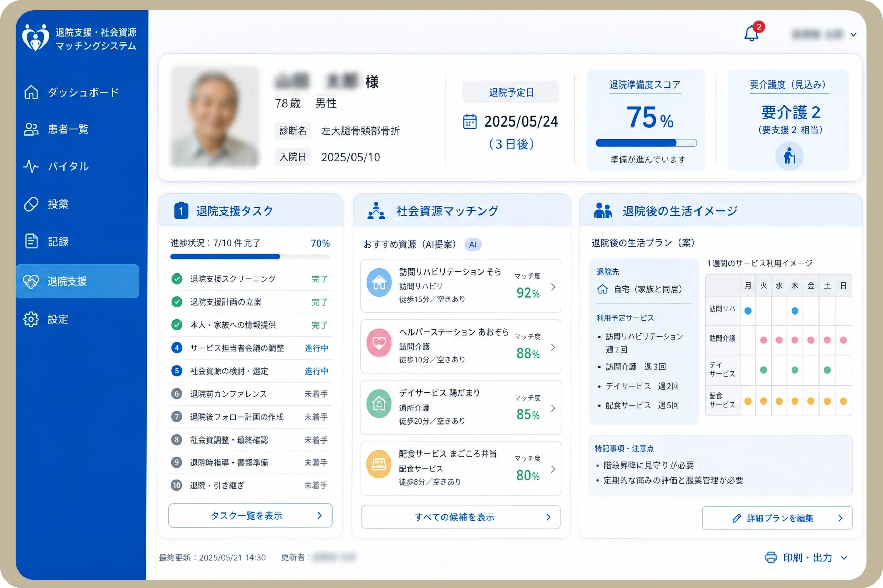
Task: Click the printer icon by 印刷・出力
Action: [x=771, y=557]
